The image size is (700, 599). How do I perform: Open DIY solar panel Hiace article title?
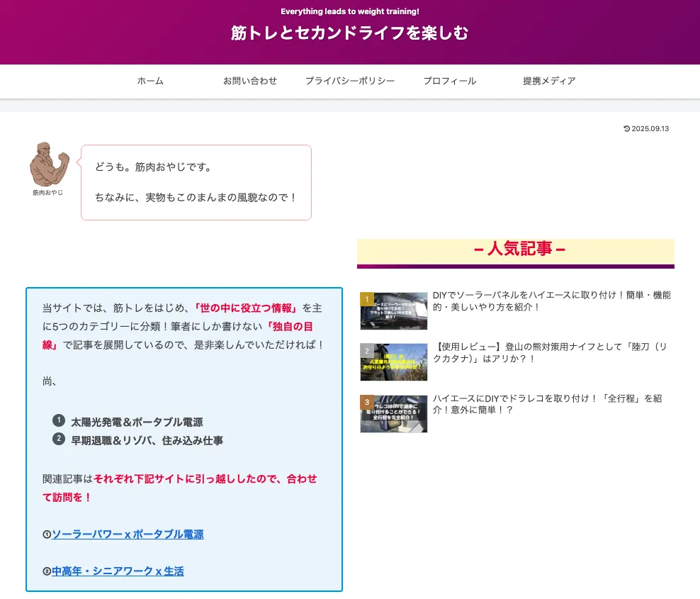(551, 301)
